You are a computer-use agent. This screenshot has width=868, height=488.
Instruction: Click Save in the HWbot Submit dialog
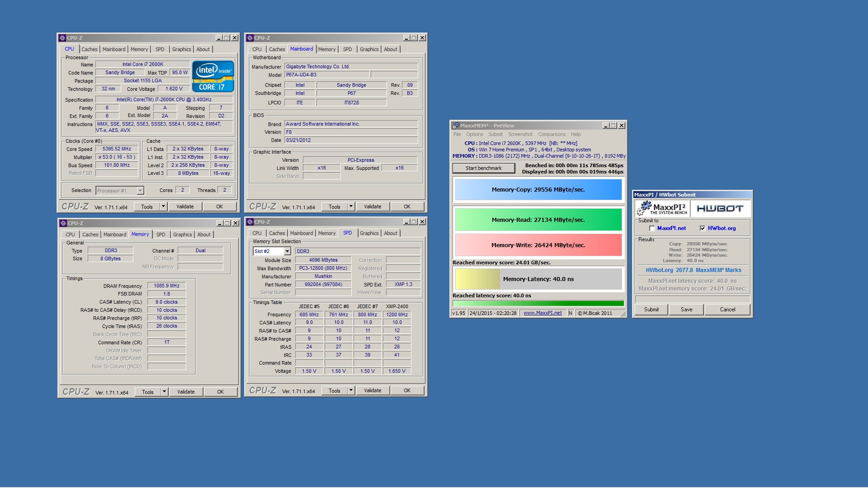[x=686, y=310]
